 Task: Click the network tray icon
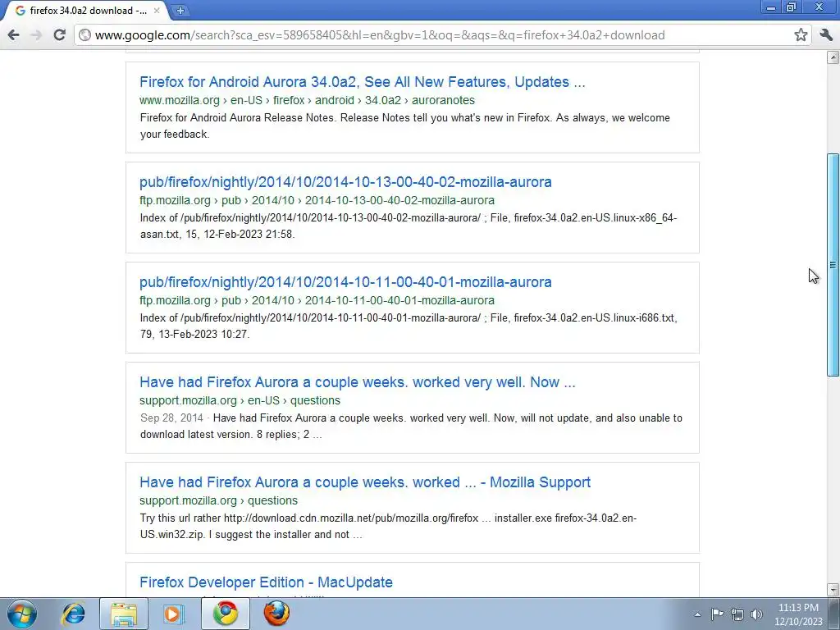coord(737,614)
